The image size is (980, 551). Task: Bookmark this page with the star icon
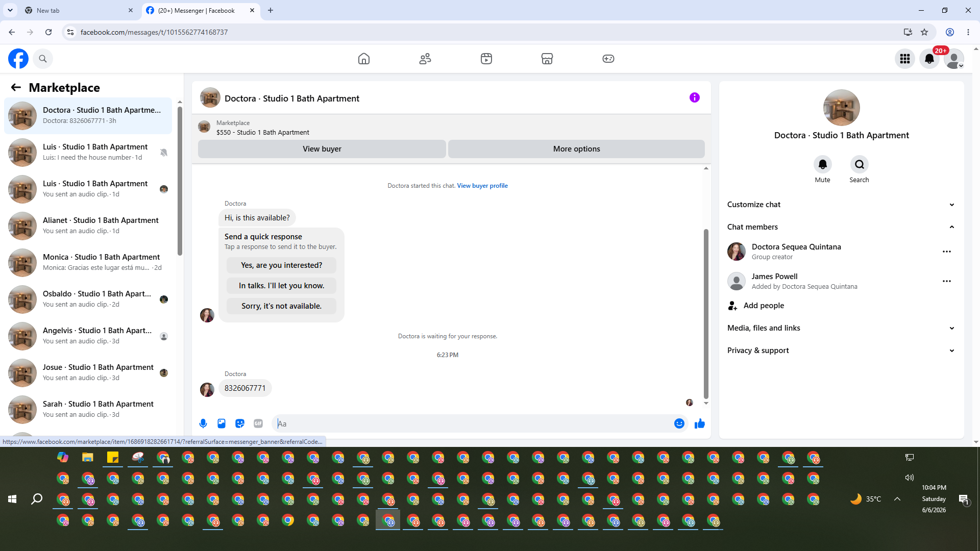[924, 32]
